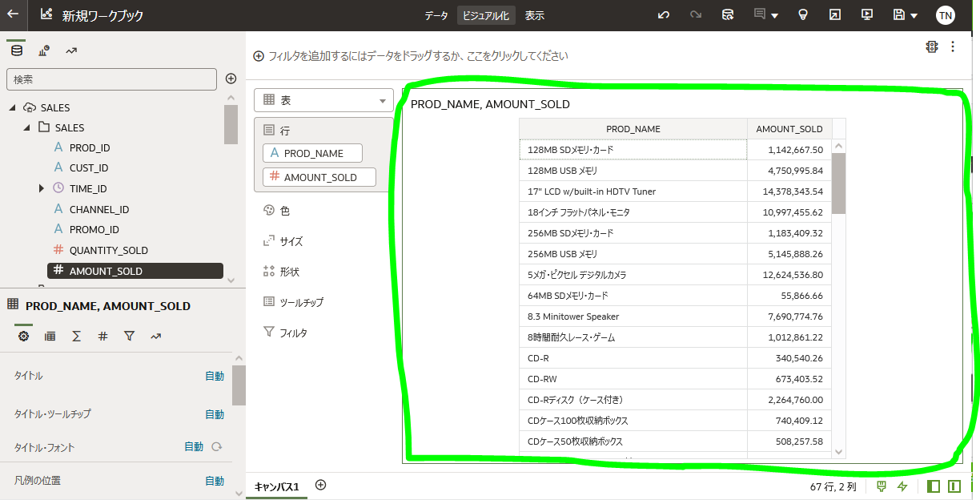Add a canvas with the plus next to キャンバス1
980x500 pixels.
pos(320,485)
